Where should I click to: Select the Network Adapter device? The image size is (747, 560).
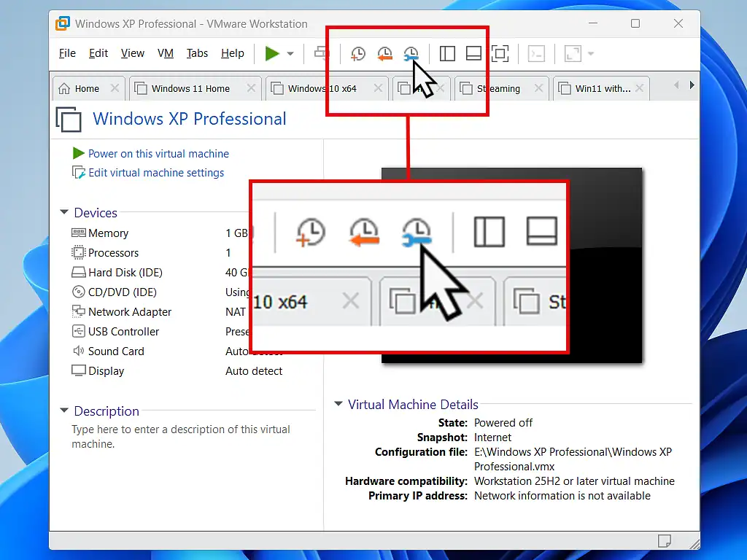coord(130,312)
